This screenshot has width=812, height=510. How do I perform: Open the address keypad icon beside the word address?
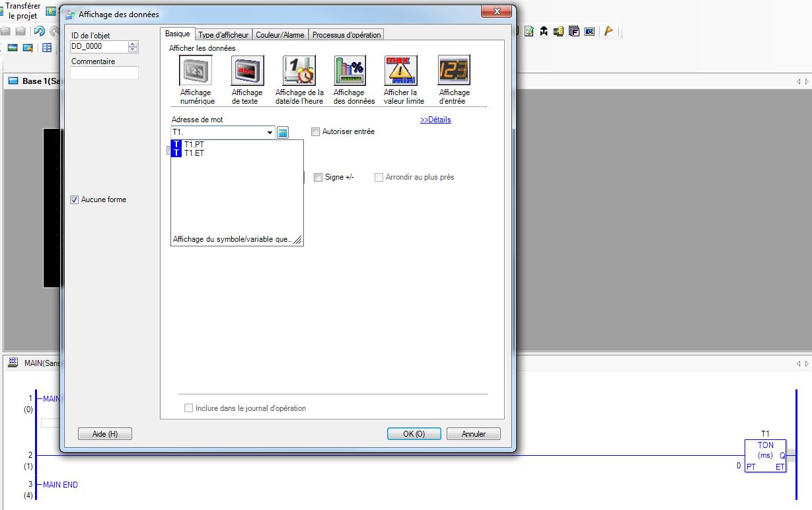(283, 133)
